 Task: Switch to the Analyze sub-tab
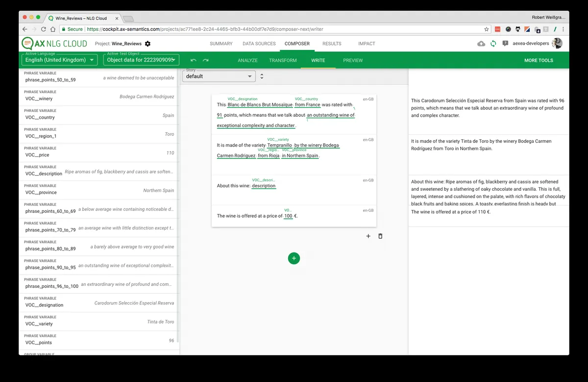coord(247,60)
